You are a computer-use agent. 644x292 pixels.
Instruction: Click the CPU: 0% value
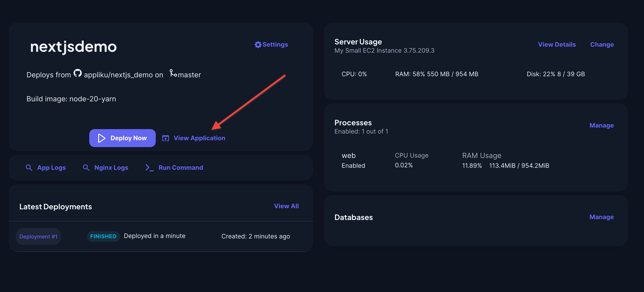pos(354,74)
